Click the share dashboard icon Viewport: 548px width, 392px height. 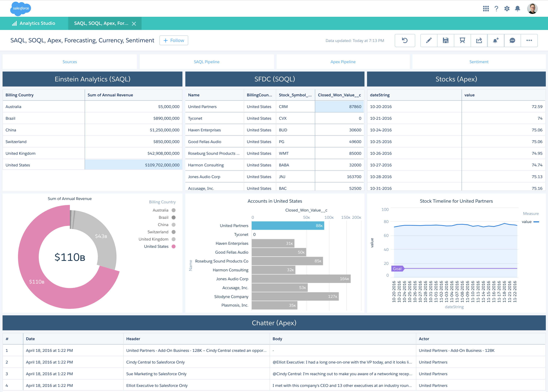click(x=479, y=41)
